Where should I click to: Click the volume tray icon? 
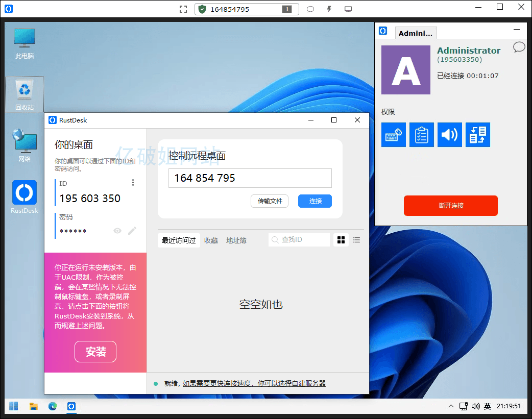476,406
